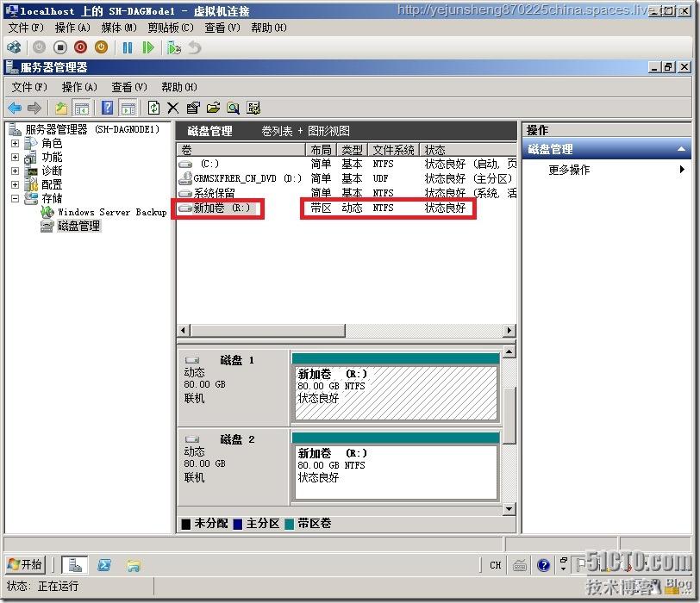Sort by the 文件系统 column header
Screen dimensions: 700x603
tap(393, 150)
